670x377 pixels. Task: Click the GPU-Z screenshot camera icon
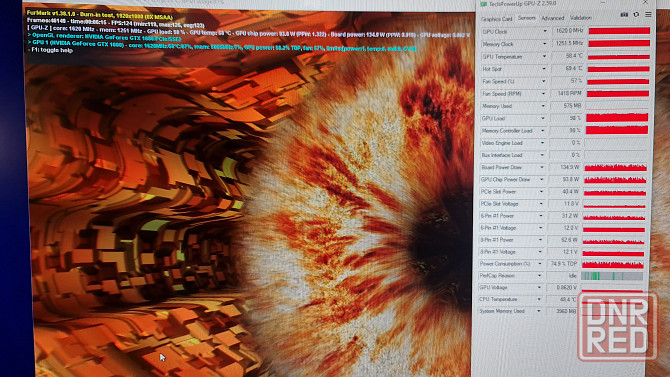(x=624, y=15)
